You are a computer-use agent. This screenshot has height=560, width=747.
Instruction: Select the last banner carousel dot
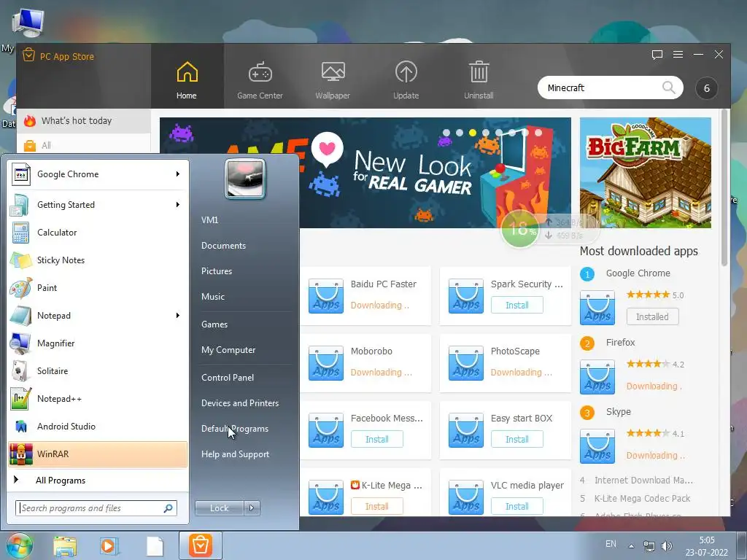[x=538, y=133]
